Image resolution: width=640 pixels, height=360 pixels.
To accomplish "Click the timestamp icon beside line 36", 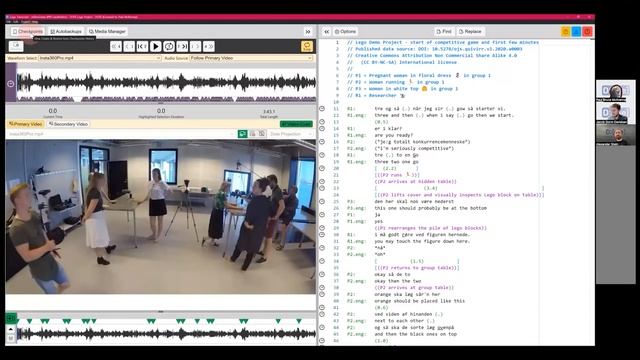I will point(322,274).
